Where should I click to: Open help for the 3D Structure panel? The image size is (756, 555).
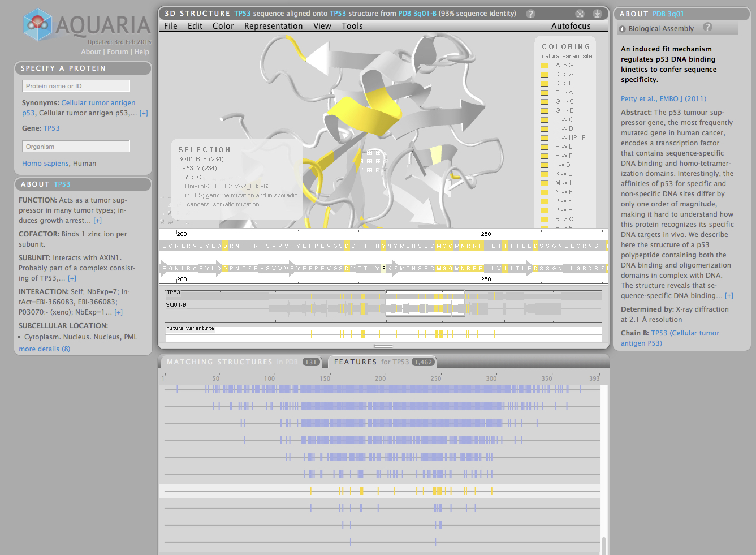[x=530, y=14]
